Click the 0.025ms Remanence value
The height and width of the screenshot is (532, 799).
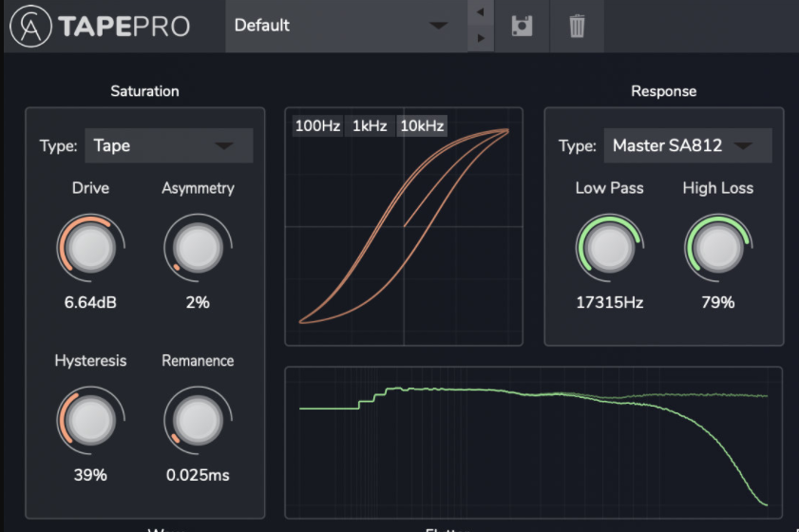(x=198, y=475)
